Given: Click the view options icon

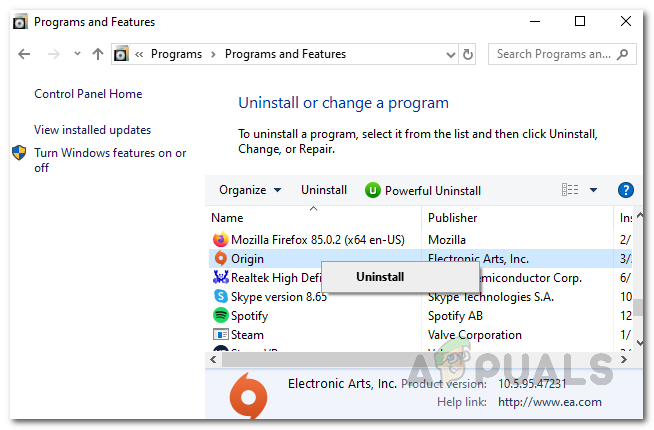Looking at the screenshot, I should [570, 190].
